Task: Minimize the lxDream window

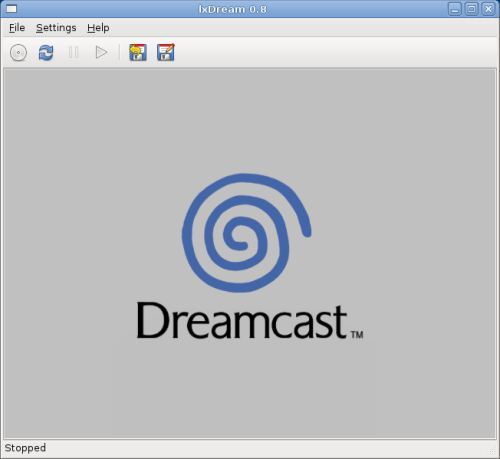Action: point(454,9)
